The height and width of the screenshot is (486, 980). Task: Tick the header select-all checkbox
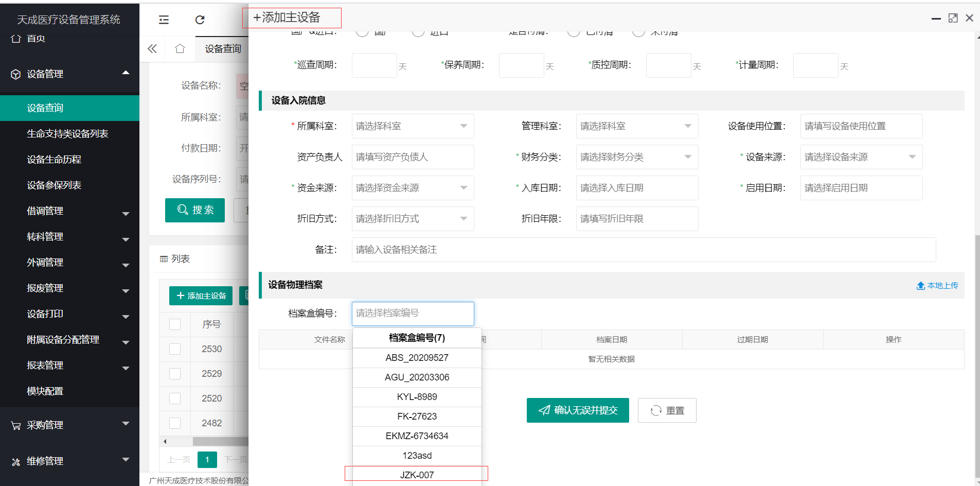pos(175,324)
